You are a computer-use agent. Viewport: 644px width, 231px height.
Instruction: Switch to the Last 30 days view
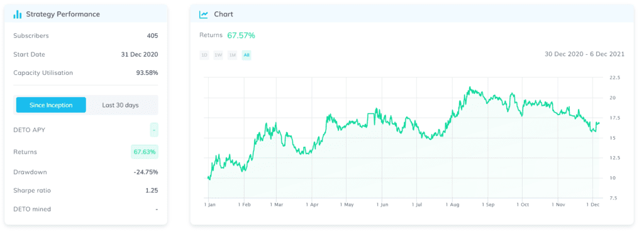[120, 105]
